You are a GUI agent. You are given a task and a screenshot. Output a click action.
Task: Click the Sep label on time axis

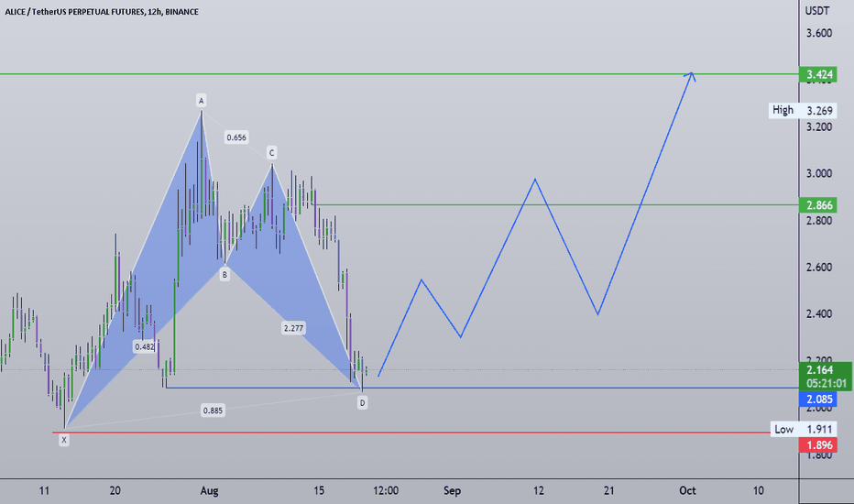[452, 490]
